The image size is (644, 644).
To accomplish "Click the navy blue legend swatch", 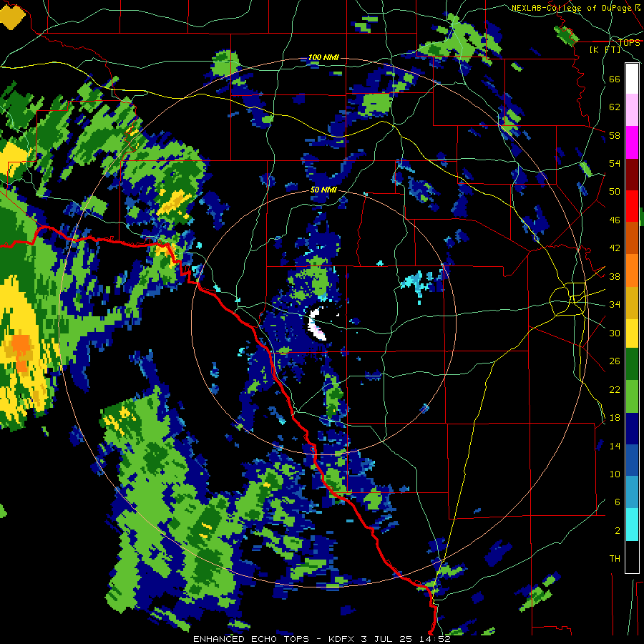I will pyautogui.click(x=632, y=429).
